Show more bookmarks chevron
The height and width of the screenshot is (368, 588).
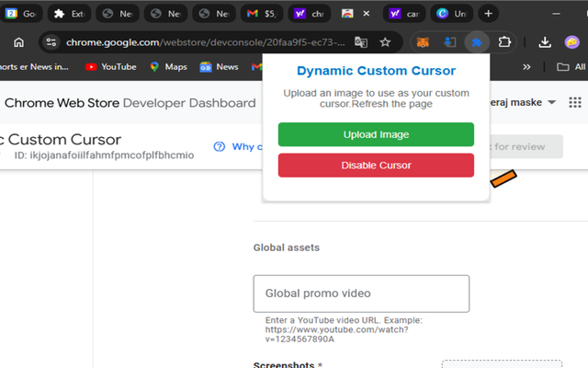coord(526,67)
